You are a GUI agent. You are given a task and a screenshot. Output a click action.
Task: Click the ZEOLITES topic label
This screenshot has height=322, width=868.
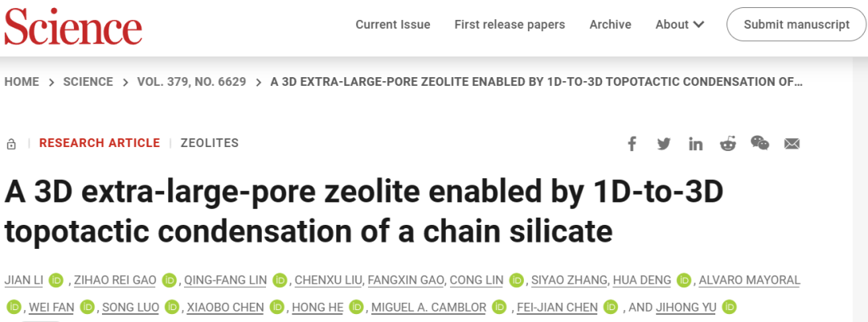point(210,143)
